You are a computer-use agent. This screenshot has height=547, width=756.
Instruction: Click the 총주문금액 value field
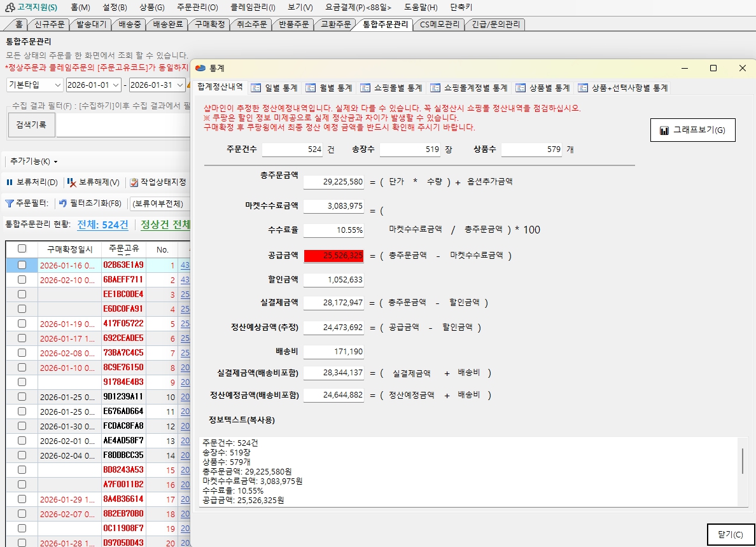pyautogui.click(x=333, y=182)
